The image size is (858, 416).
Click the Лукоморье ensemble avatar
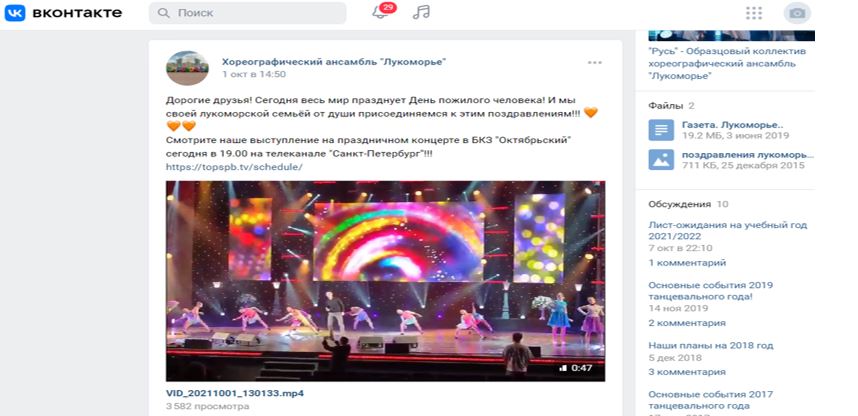click(187, 68)
